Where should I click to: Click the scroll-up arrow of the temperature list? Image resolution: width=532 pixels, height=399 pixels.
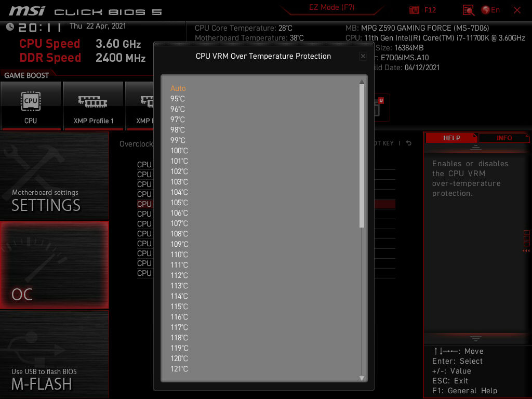362,81
